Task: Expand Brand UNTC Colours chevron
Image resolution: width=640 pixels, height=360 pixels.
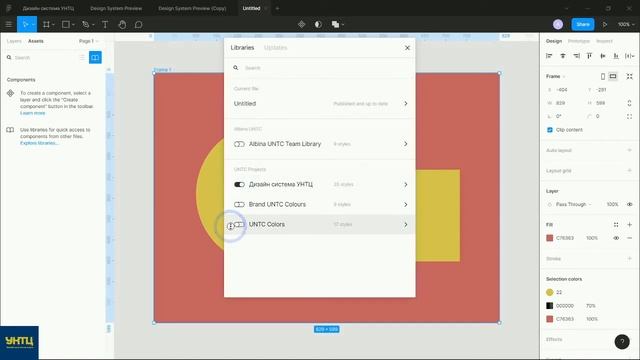Action: point(406,204)
